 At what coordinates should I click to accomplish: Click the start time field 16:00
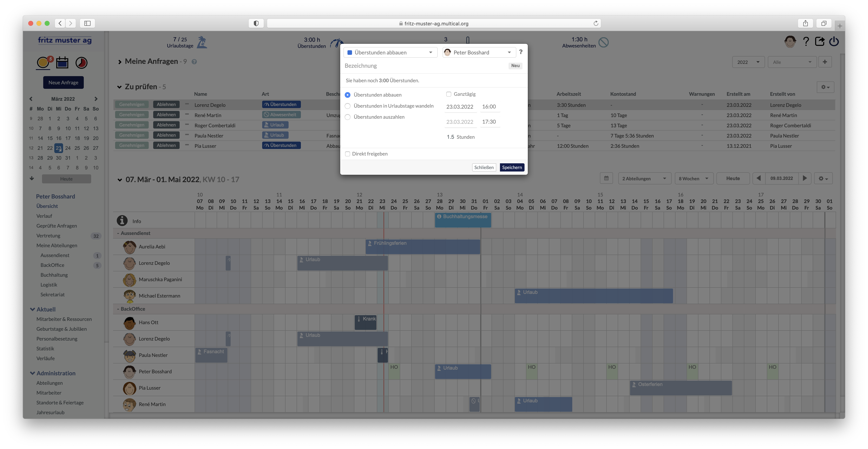click(490, 107)
